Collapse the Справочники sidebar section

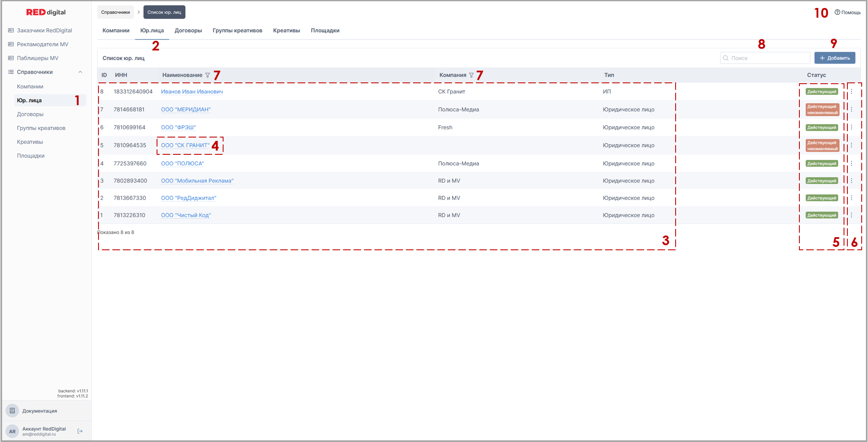point(80,72)
